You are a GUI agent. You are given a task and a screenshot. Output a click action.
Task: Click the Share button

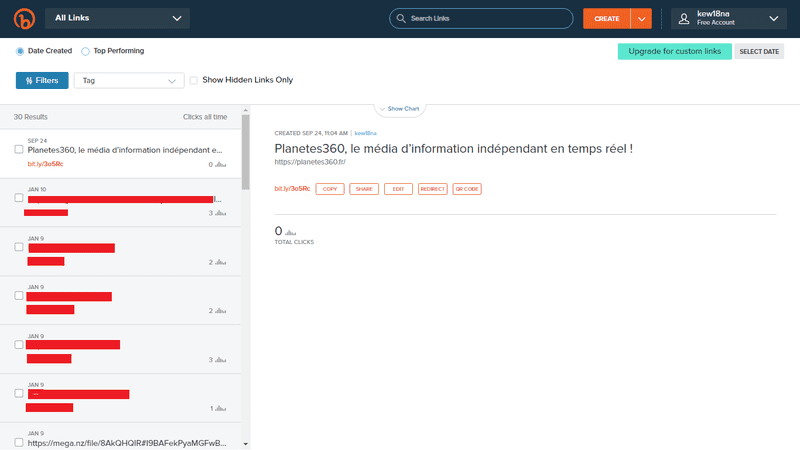[x=364, y=189]
